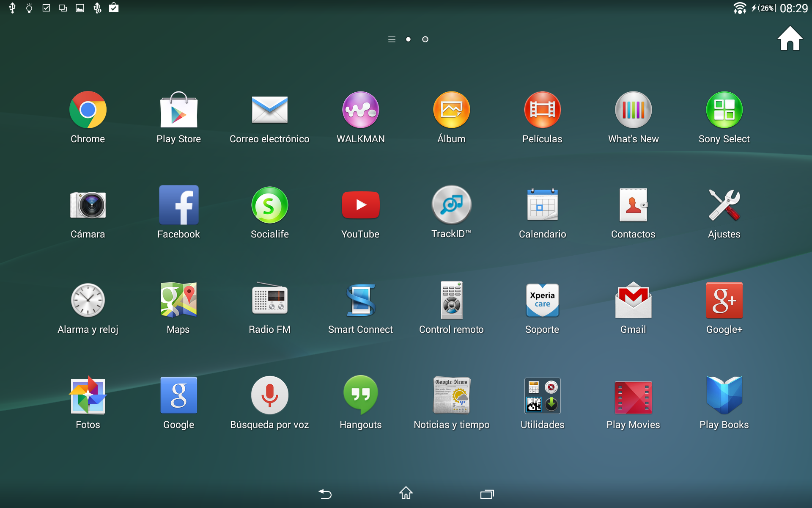Tap the Wi-Fi status icon

(740, 8)
